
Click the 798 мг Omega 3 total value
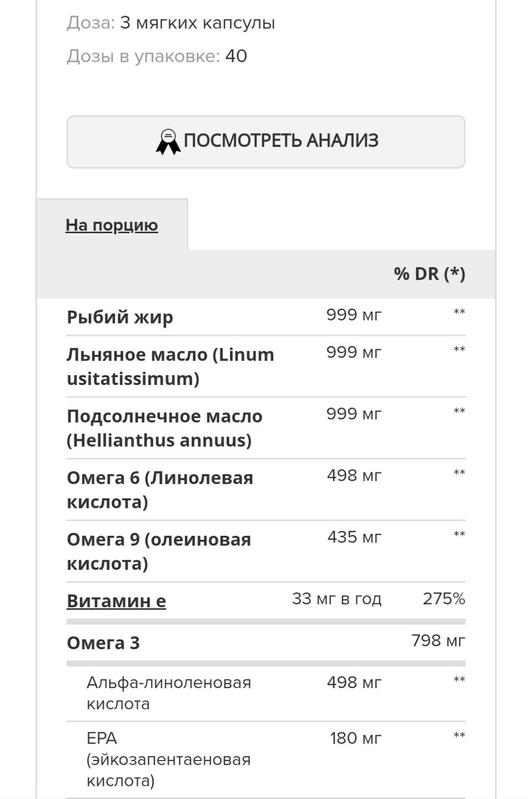pos(438,640)
